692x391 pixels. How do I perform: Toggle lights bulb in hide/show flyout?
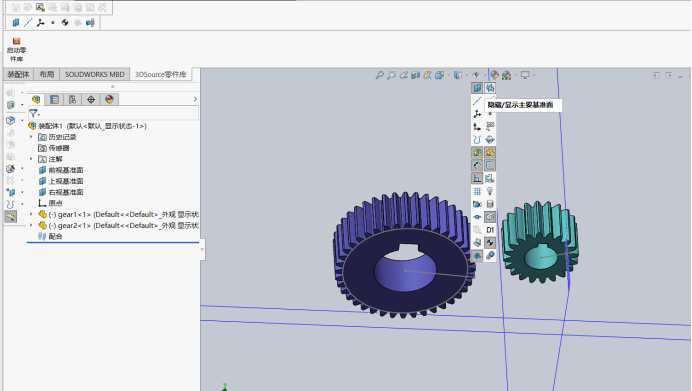(490, 191)
